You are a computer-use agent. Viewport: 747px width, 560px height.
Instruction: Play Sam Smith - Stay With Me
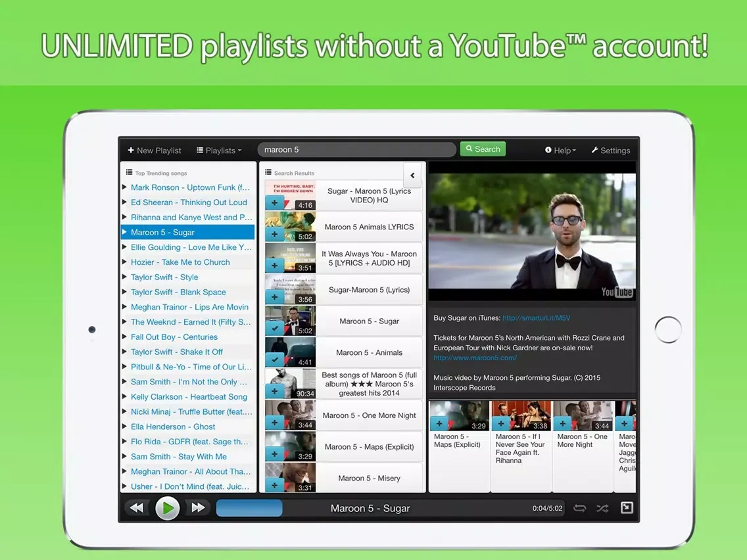point(187,457)
